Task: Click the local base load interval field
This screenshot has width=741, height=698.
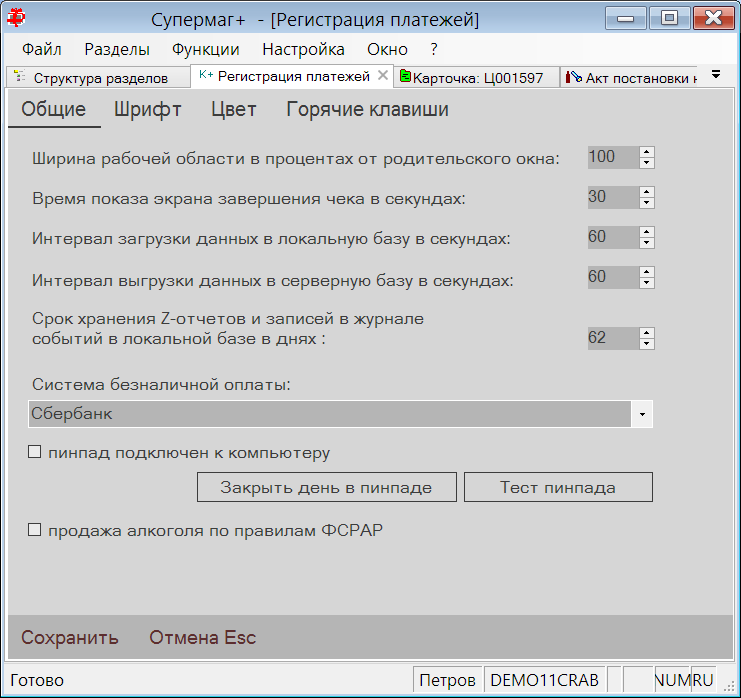Action: [x=613, y=238]
